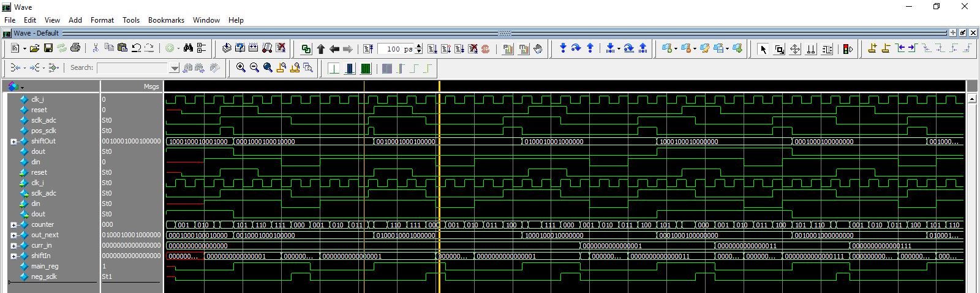This screenshot has height=293, width=980.
Task: Activate the arrow Select Mode tool
Action: [x=763, y=49]
